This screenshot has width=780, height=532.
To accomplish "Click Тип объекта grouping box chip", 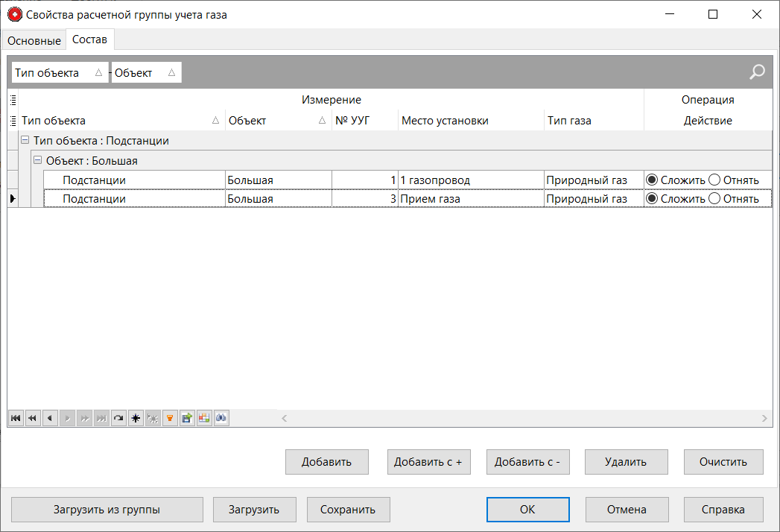I will pos(60,73).
